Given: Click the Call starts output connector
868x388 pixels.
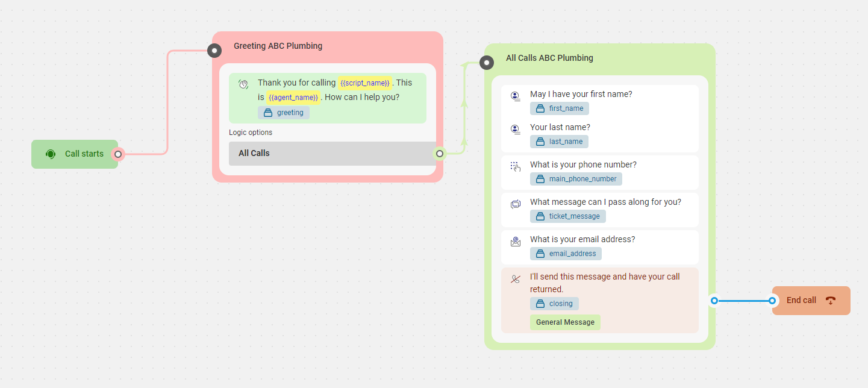Looking at the screenshot, I should (118, 154).
